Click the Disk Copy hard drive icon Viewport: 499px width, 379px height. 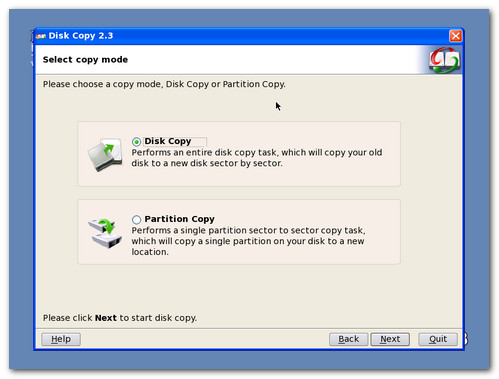click(105, 154)
